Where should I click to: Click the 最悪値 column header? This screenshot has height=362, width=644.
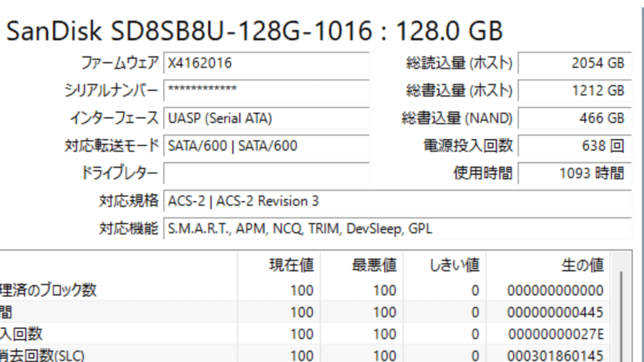pos(374,265)
